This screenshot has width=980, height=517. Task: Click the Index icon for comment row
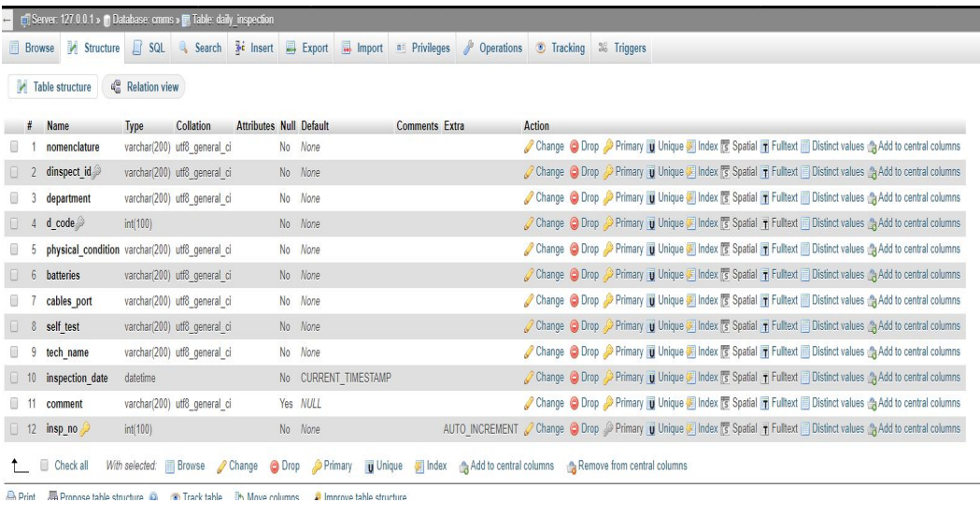[x=690, y=404]
